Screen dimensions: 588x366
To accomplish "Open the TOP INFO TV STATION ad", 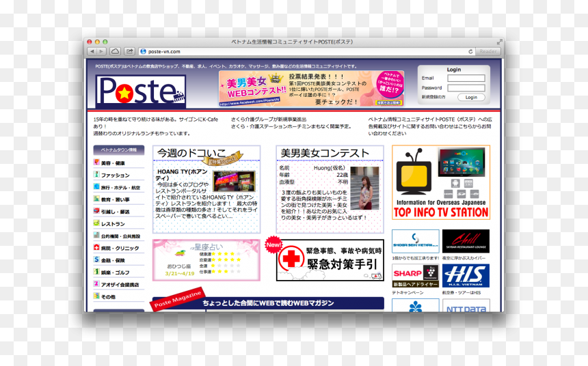I will tap(441, 182).
